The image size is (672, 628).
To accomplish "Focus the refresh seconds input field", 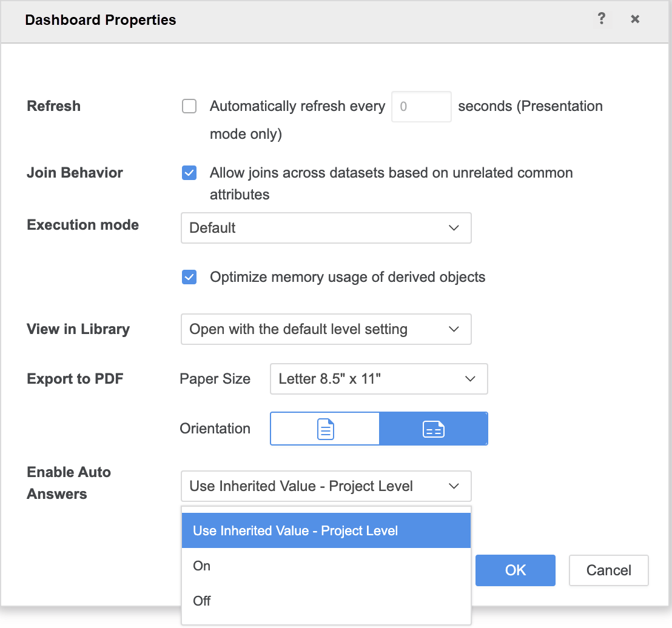I will point(421,107).
